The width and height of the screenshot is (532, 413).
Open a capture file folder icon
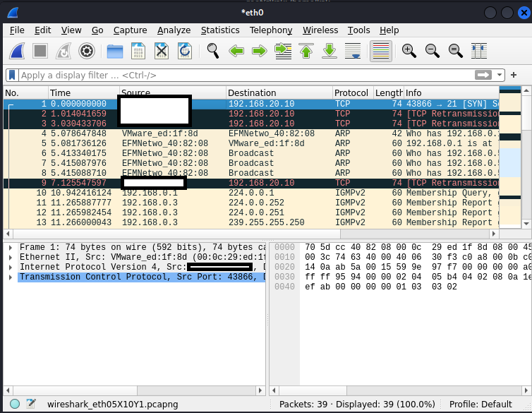click(x=115, y=52)
